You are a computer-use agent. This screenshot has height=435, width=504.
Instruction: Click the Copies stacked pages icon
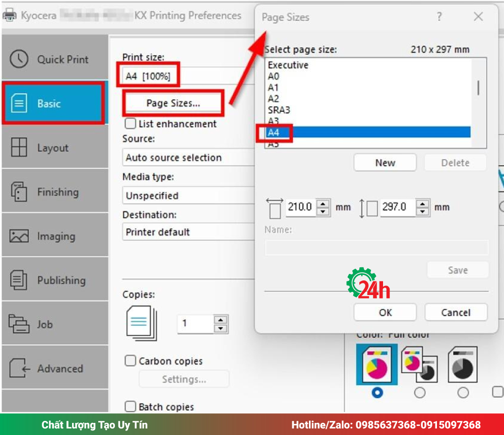142,323
